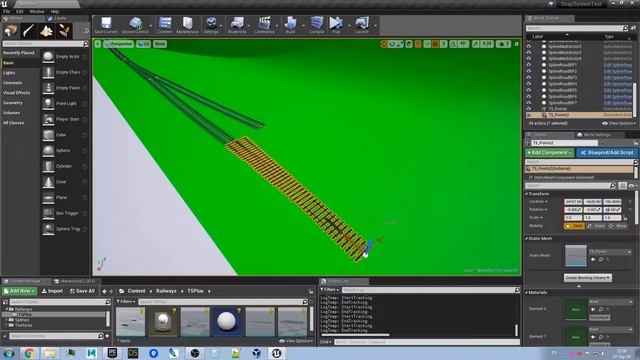Click the Railways breadcrumb path
The width and height of the screenshot is (640, 360).
click(166, 291)
